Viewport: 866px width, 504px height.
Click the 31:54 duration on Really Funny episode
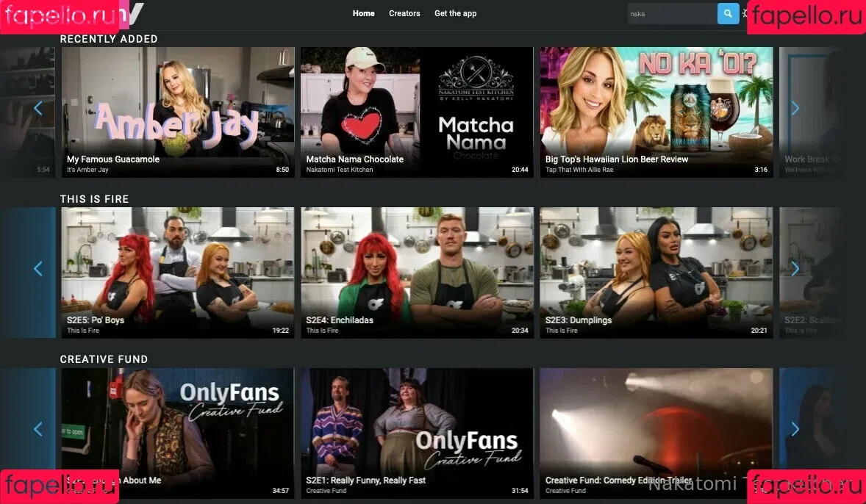520,490
